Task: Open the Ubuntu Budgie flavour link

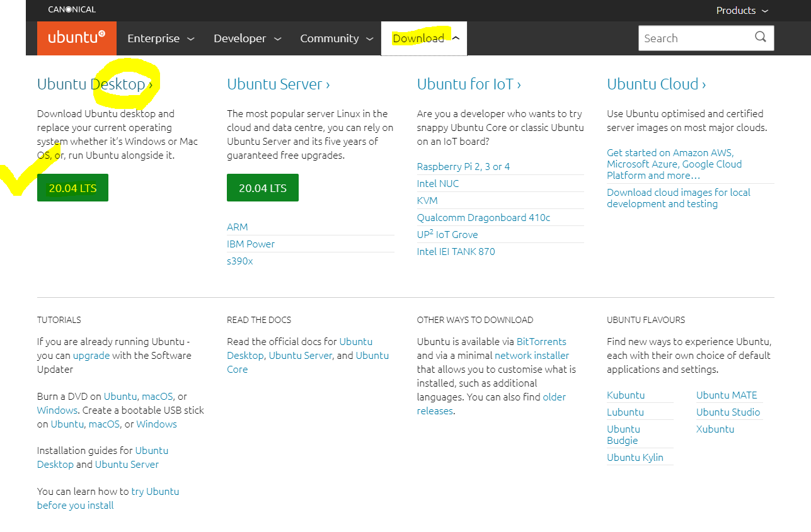Action: pos(623,434)
